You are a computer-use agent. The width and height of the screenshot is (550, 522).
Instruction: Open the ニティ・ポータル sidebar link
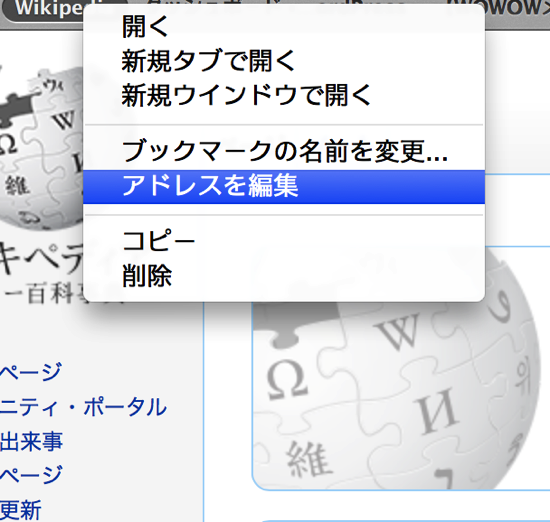coord(83,407)
